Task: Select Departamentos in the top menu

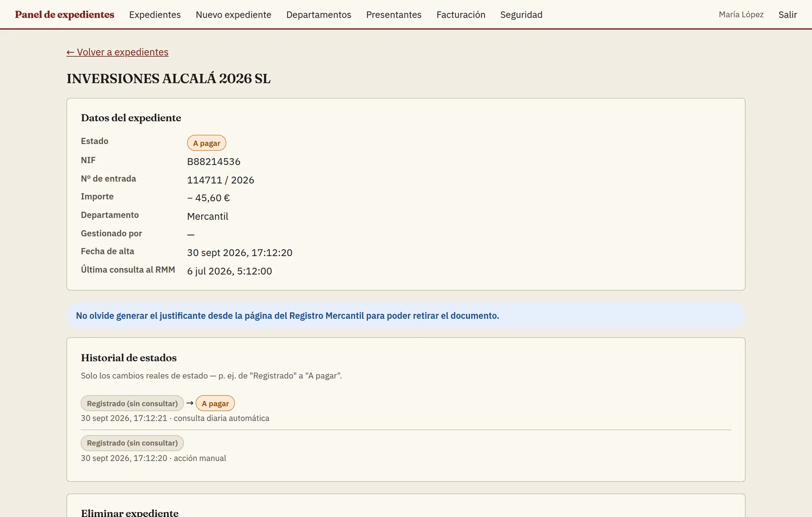Action: [x=319, y=15]
